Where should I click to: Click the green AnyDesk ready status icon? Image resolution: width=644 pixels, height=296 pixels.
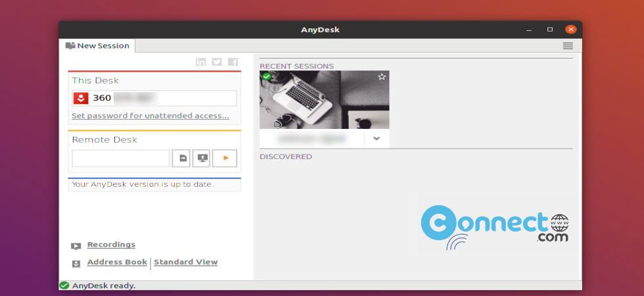tap(64, 285)
